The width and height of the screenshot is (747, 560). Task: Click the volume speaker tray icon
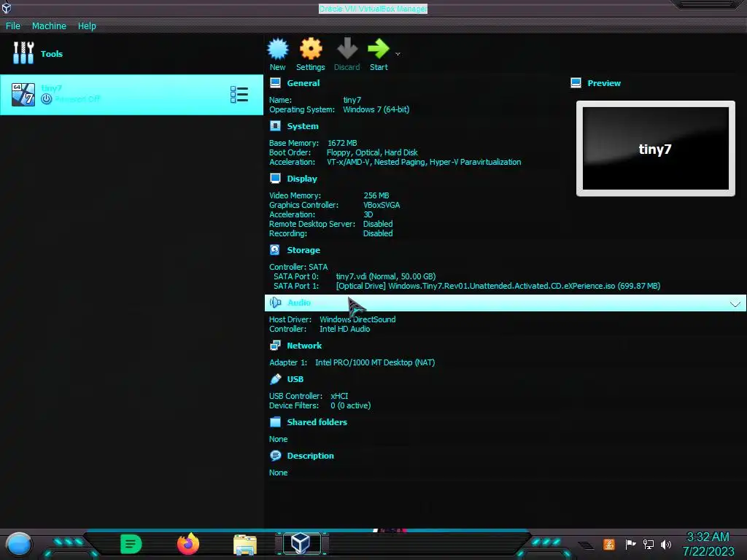(666, 544)
